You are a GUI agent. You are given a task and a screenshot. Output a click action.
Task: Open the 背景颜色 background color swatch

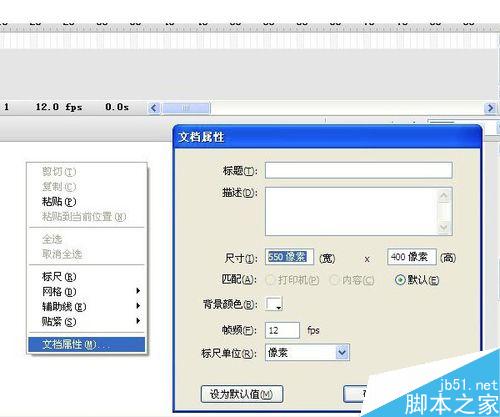point(274,304)
